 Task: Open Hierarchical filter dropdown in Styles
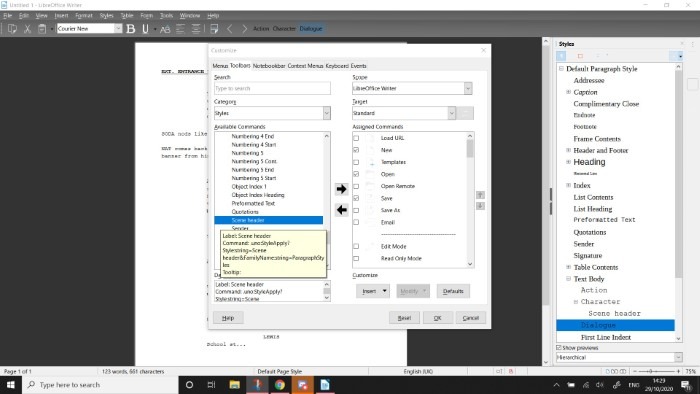pyautogui.click(x=678, y=357)
